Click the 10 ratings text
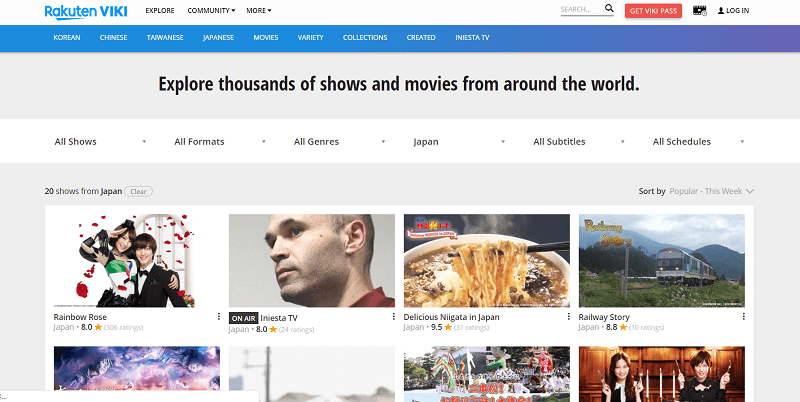The height and width of the screenshot is (402, 800). [x=646, y=328]
